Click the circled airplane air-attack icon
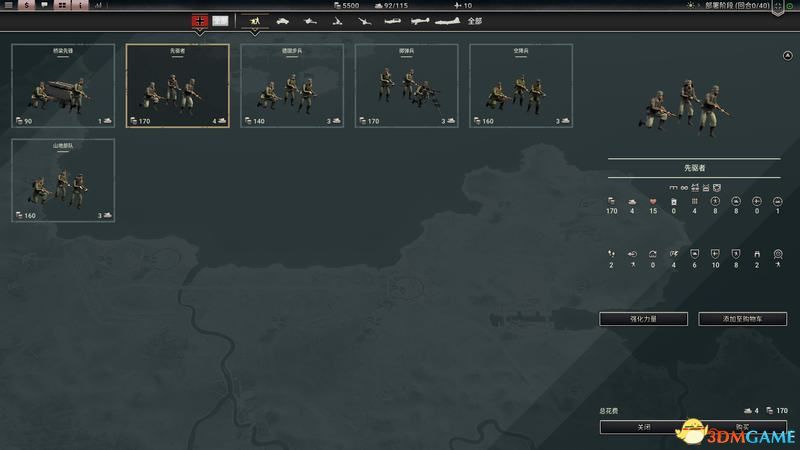This screenshot has width=800, height=450. [757, 202]
